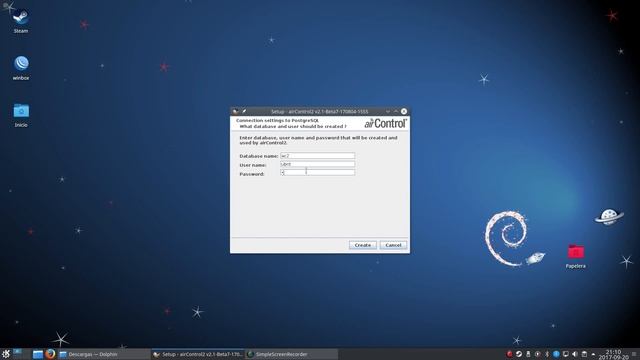
Task: Maximize the airControl2 setup window
Action: click(x=396, y=111)
